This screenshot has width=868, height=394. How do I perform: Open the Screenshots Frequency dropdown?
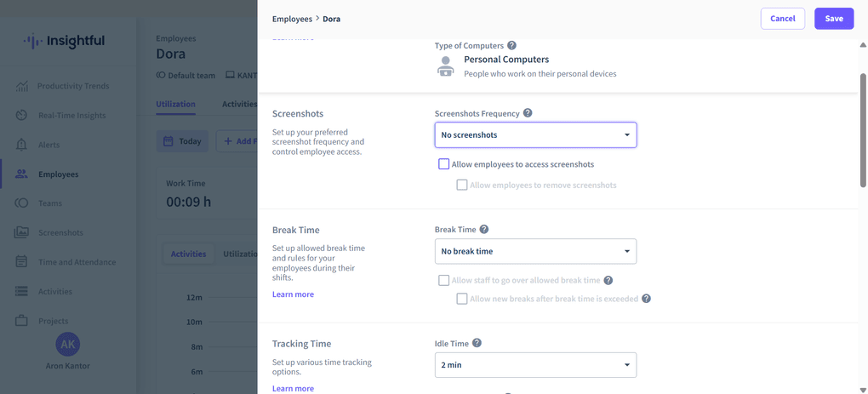pos(535,135)
